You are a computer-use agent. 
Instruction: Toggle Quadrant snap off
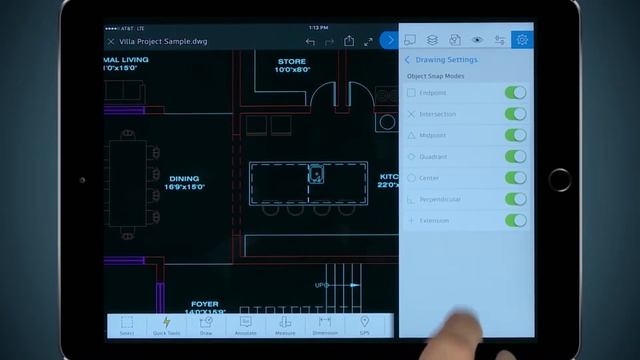pyautogui.click(x=516, y=156)
